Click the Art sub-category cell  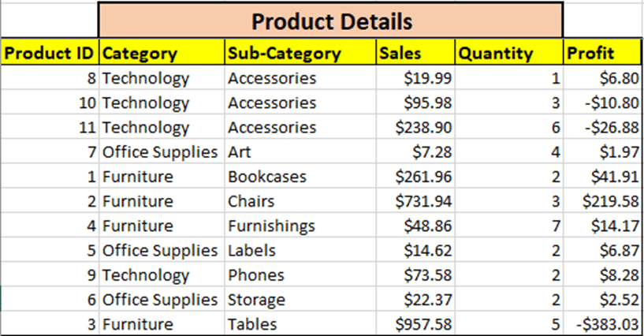(300, 151)
